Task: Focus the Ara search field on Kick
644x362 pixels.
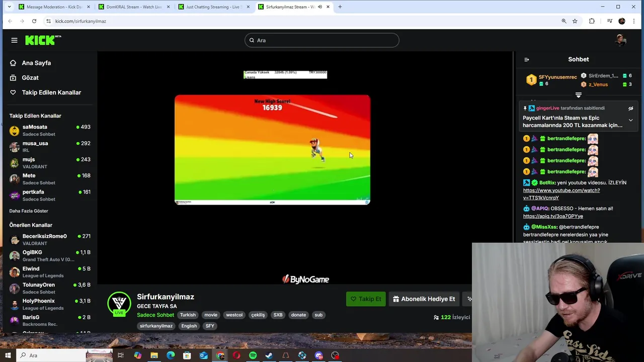Action: tap(322, 40)
